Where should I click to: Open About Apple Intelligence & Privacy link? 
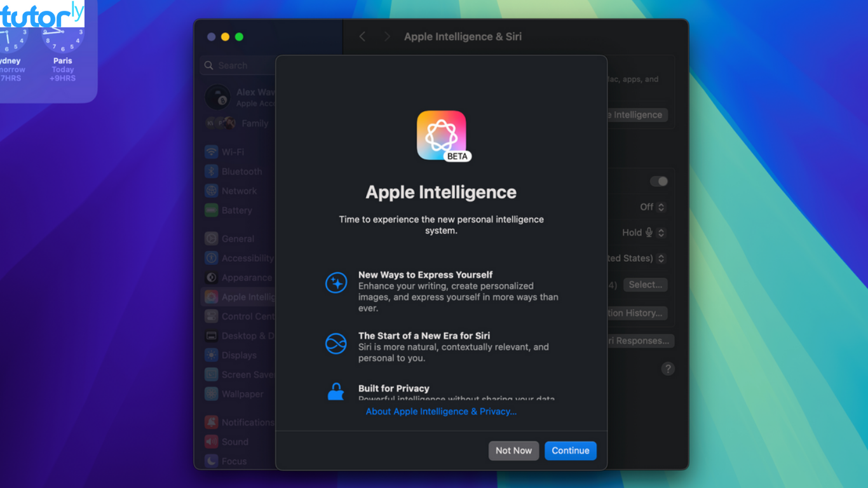click(441, 411)
